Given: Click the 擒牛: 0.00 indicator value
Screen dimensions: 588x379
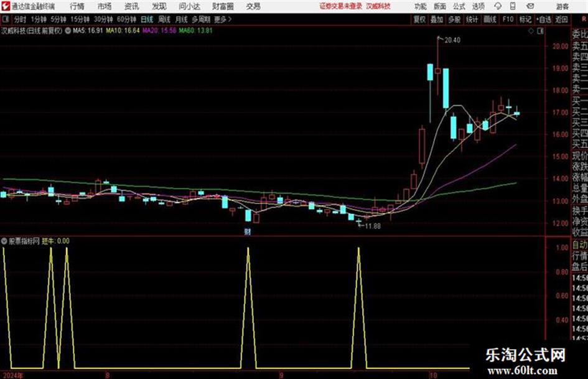Looking at the screenshot, I should 55,241.
